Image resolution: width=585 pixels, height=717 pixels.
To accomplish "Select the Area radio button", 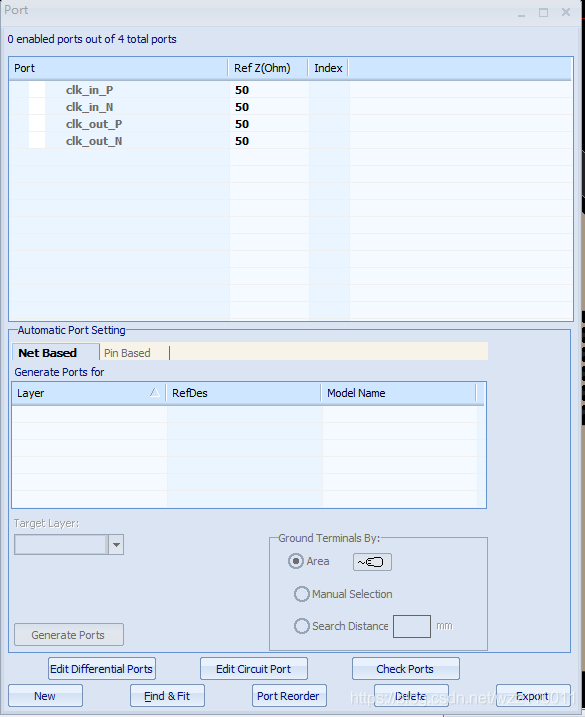I will coord(295,561).
